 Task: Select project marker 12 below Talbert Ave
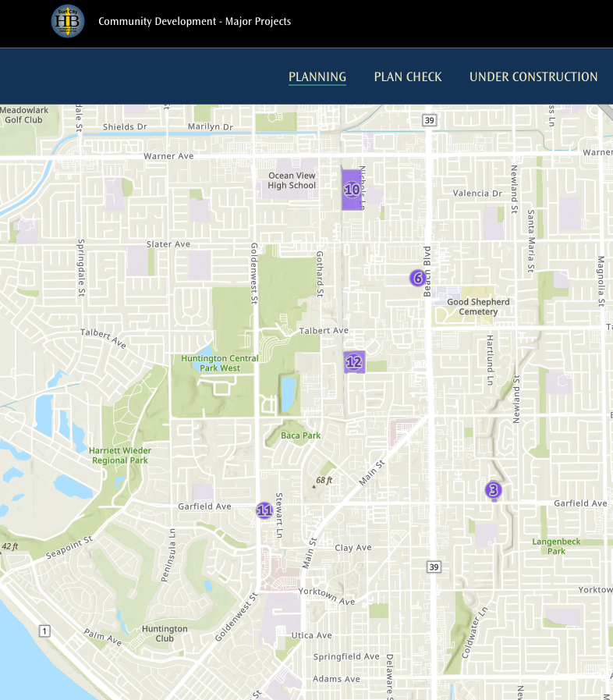click(354, 361)
